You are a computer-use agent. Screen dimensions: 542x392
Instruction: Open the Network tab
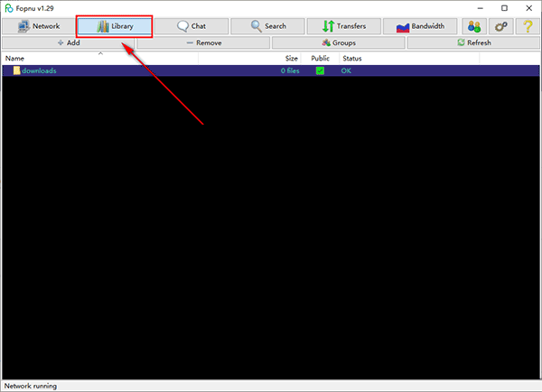pyautogui.click(x=38, y=26)
